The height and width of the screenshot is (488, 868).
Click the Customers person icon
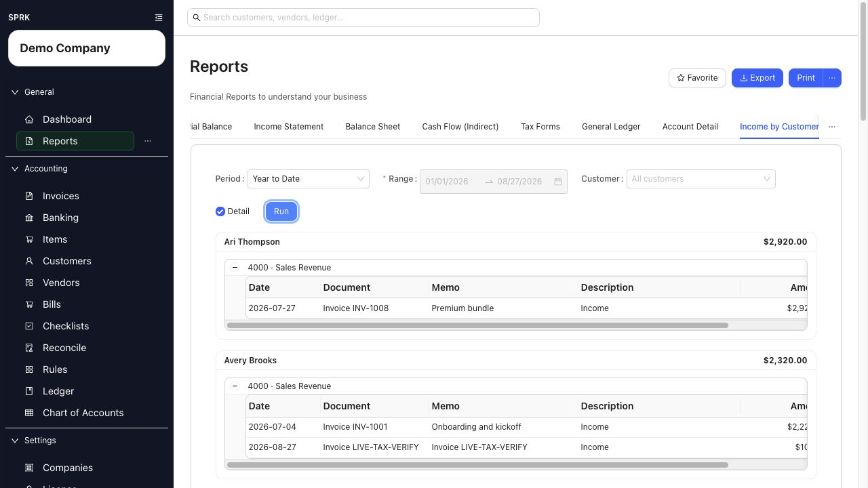[29, 261]
